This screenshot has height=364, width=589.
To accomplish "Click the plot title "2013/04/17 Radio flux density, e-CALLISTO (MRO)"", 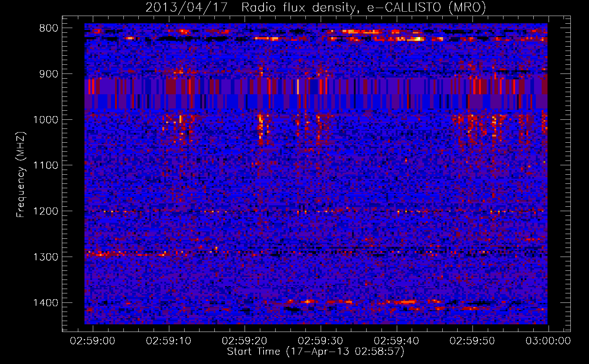I will (x=316, y=7).
